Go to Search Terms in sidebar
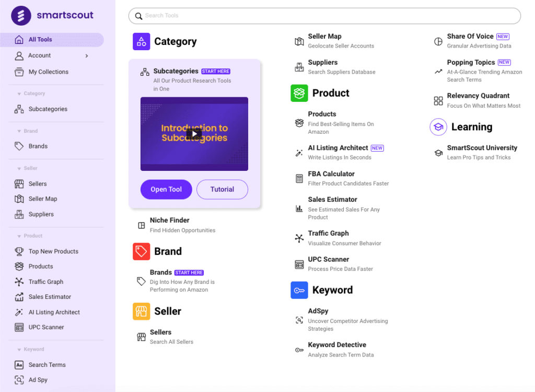 tap(47, 365)
